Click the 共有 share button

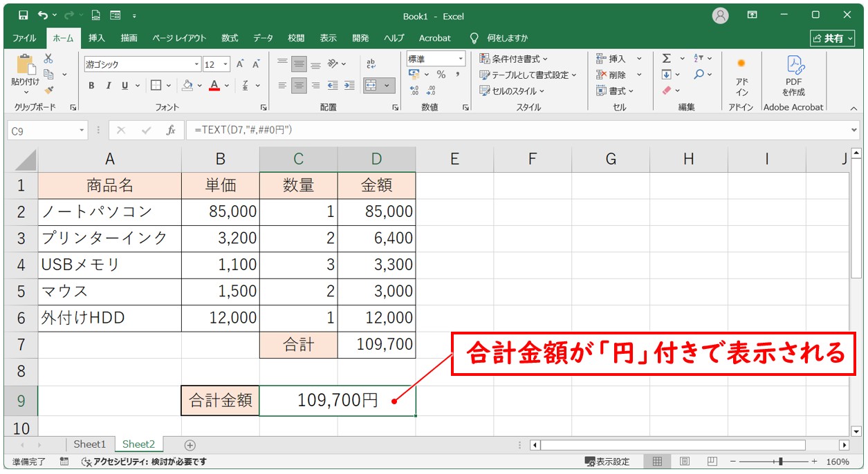click(832, 38)
